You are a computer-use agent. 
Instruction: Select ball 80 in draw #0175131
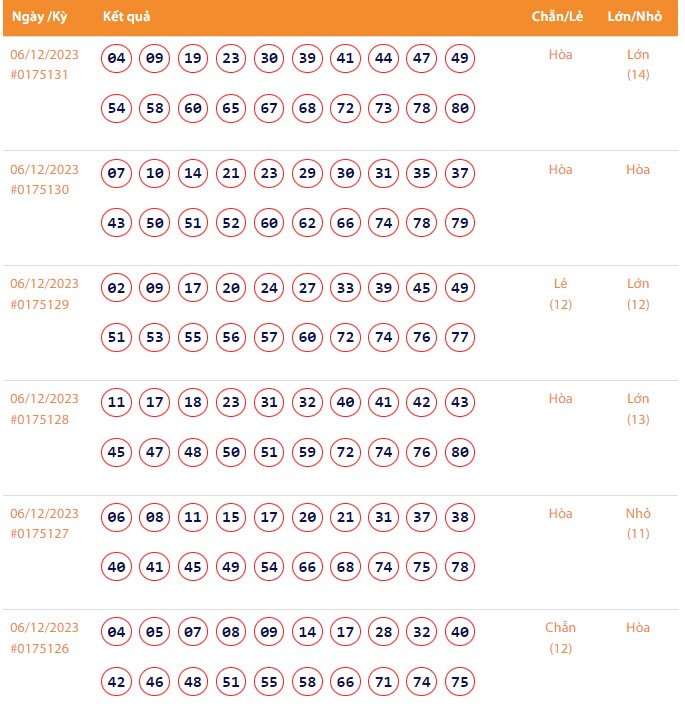point(460,108)
